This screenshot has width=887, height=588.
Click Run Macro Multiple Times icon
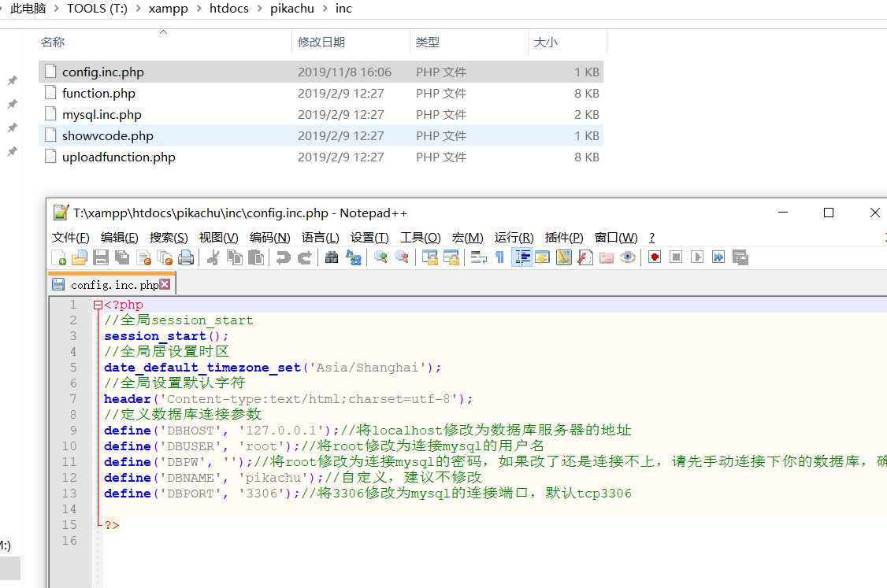pyautogui.click(x=718, y=258)
